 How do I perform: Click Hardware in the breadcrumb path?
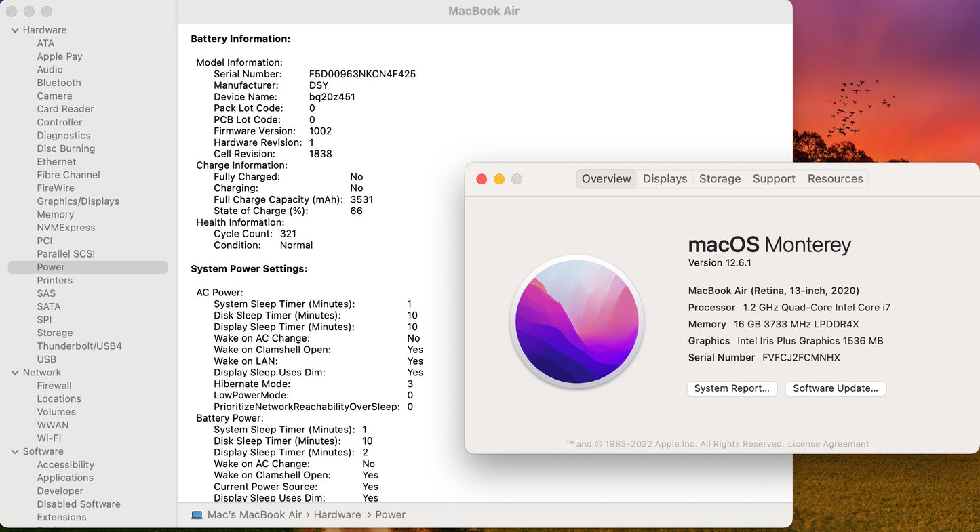tap(337, 514)
